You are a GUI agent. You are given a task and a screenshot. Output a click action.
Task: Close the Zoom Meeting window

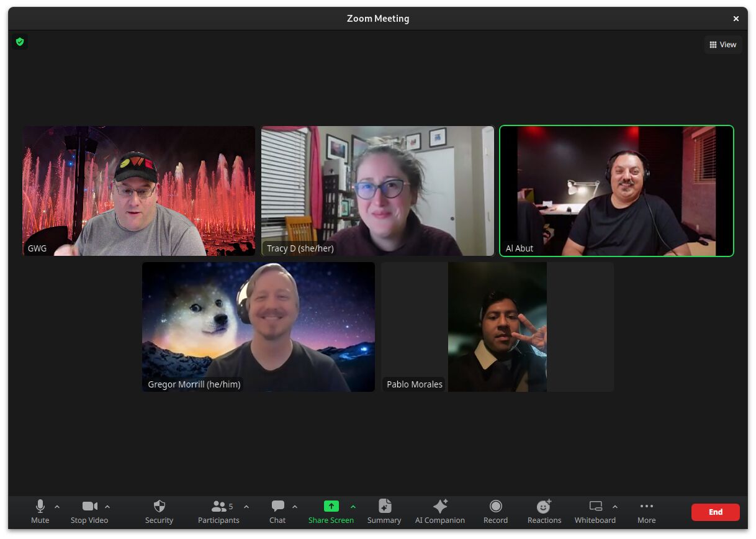736,19
